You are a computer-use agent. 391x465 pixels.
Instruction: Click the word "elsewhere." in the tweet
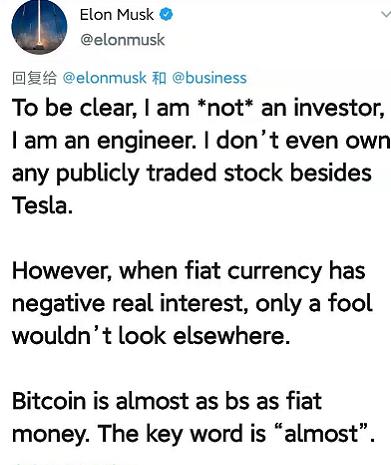(232, 336)
